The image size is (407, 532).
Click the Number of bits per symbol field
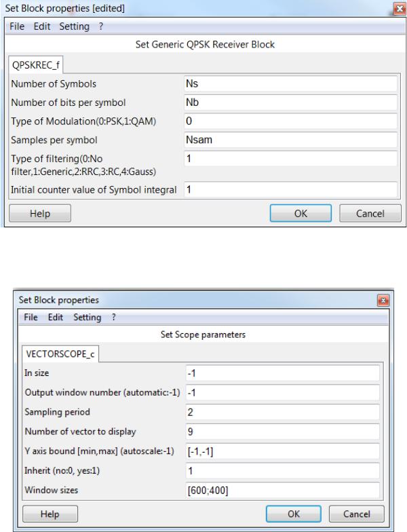point(290,102)
